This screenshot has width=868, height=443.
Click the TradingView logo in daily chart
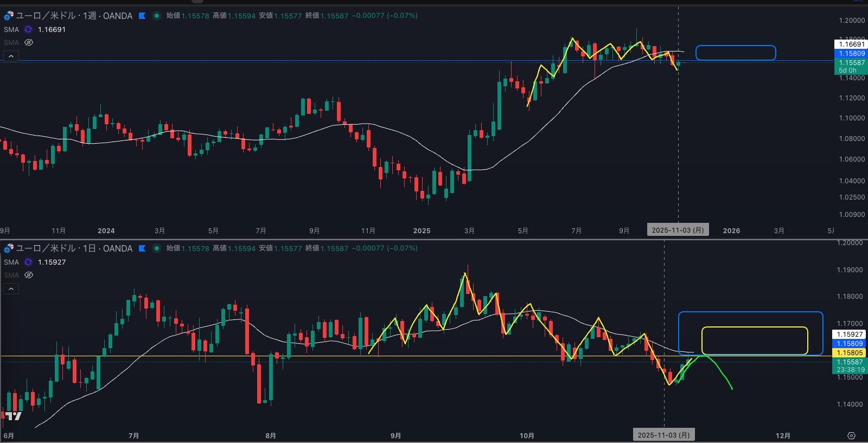pos(14,416)
